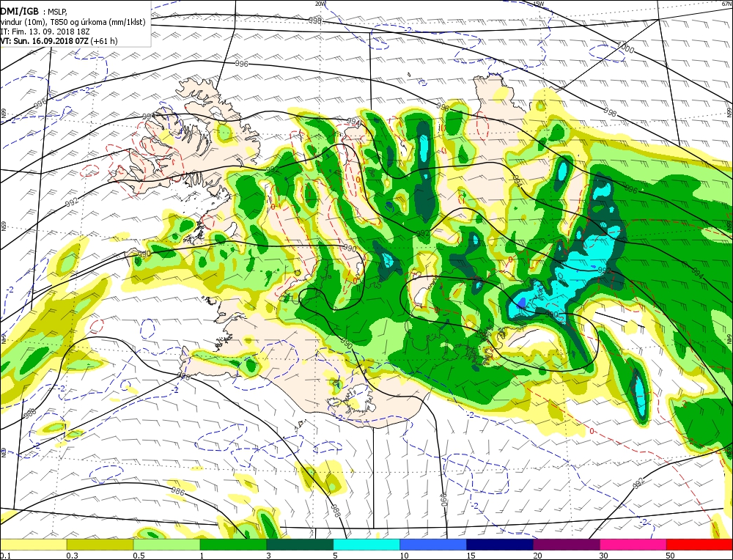Select the red 50+ legend swatch
The image size is (733, 560).
(699, 545)
